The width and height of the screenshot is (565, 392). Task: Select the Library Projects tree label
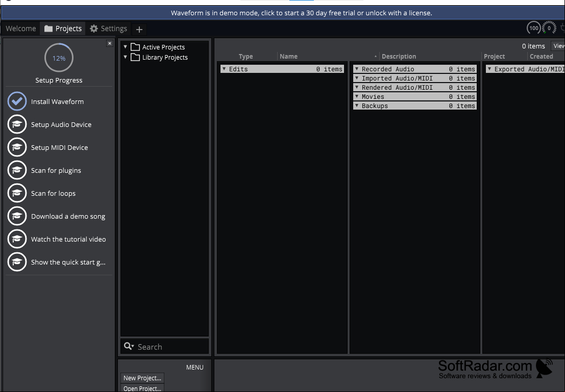[165, 57]
